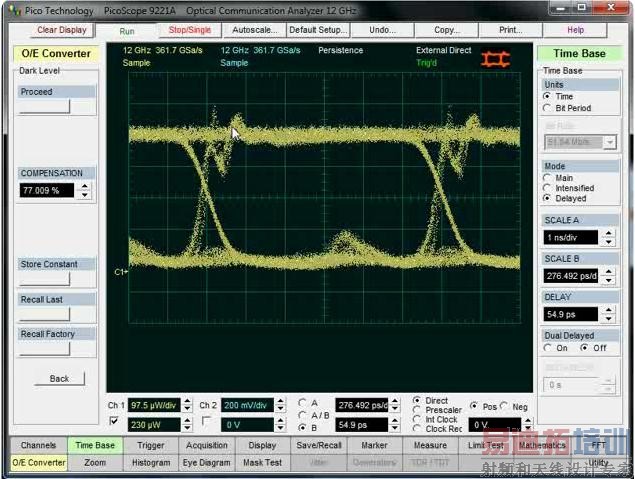Click the Clear Display button
The width and height of the screenshot is (635, 479).
pyautogui.click(x=61, y=30)
